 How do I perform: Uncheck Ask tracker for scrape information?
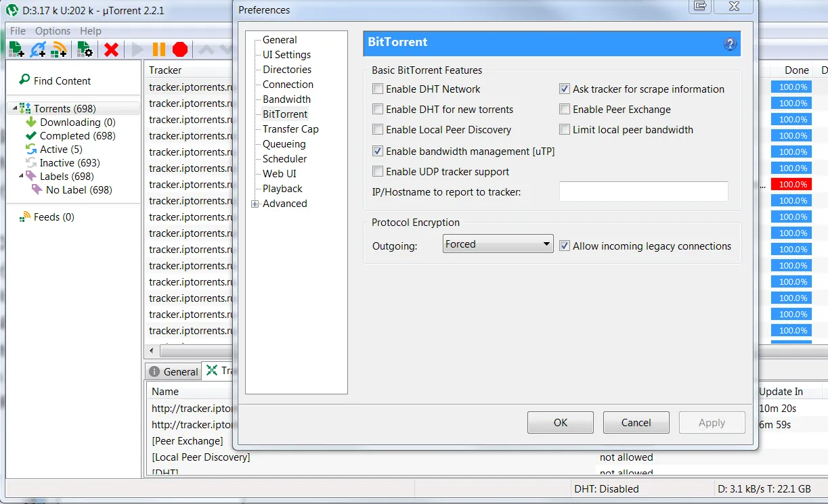(x=565, y=89)
